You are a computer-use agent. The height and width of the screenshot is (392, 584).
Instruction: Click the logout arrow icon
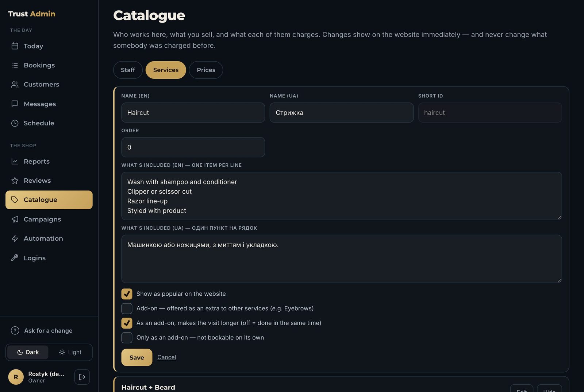tap(82, 377)
